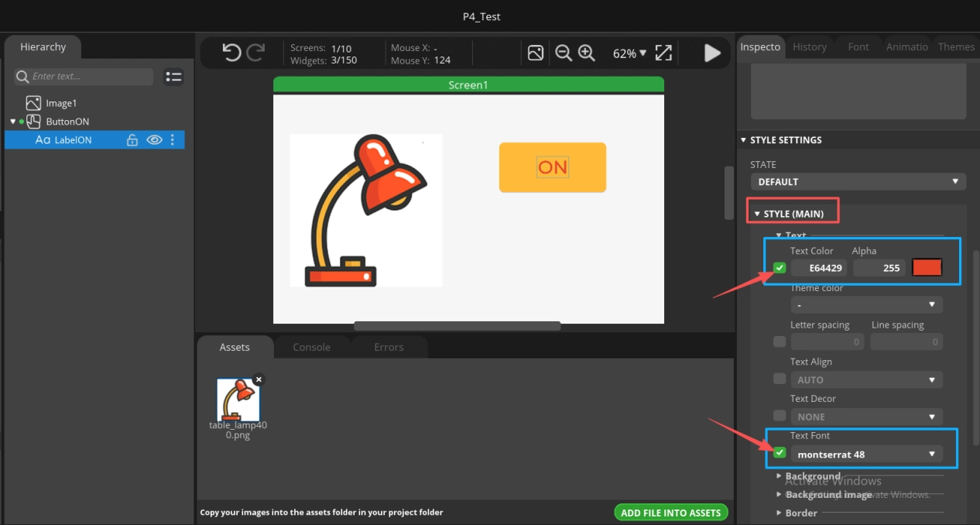The image size is (980, 525).
Task: Click ADD FILE INTO ASSETS button
Action: (671, 513)
